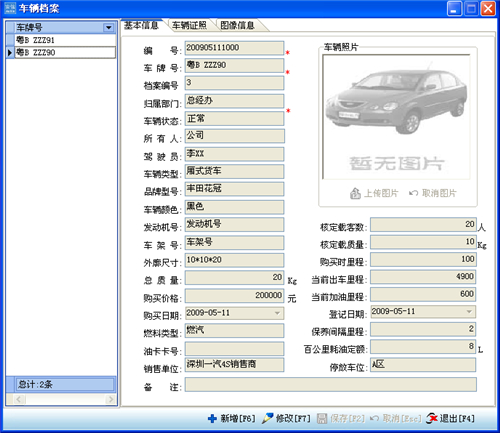Click the app icon in title bar
Screen dimensions: 500x433
tap(10, 8)
